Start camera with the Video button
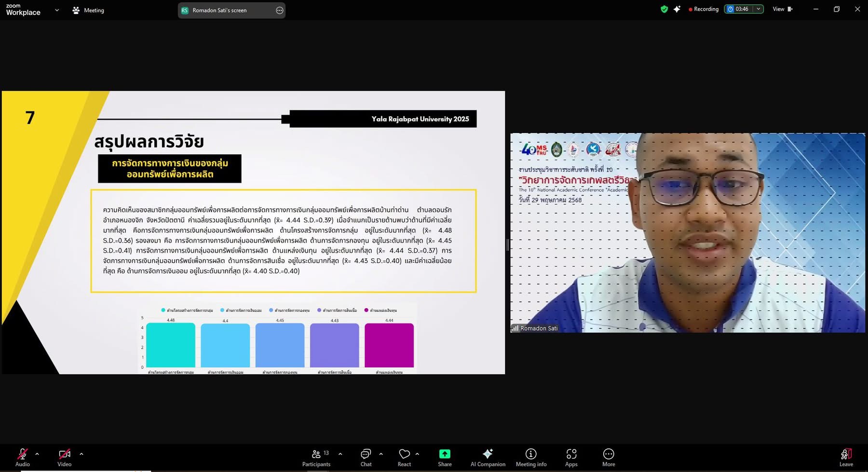 click(x=64, y=457)
